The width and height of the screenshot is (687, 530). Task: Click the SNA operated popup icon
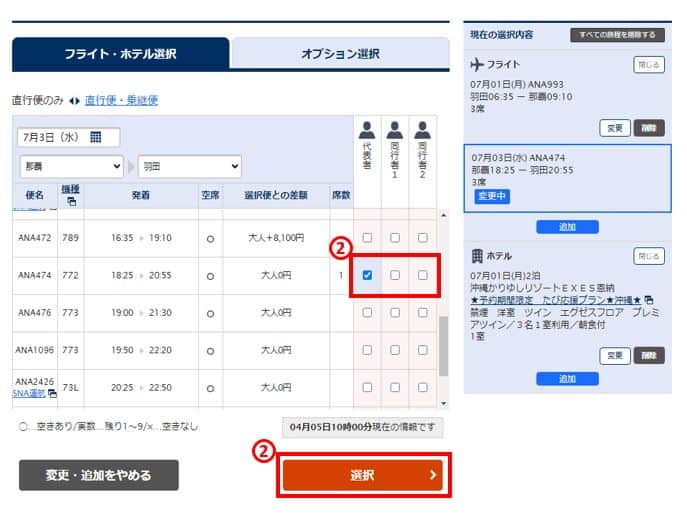(52, 394)
